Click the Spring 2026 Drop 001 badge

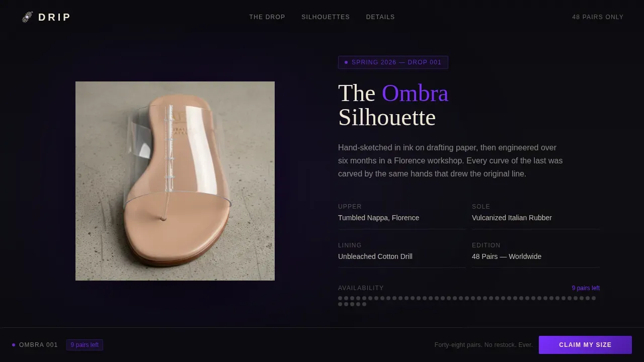pos(393,62)
